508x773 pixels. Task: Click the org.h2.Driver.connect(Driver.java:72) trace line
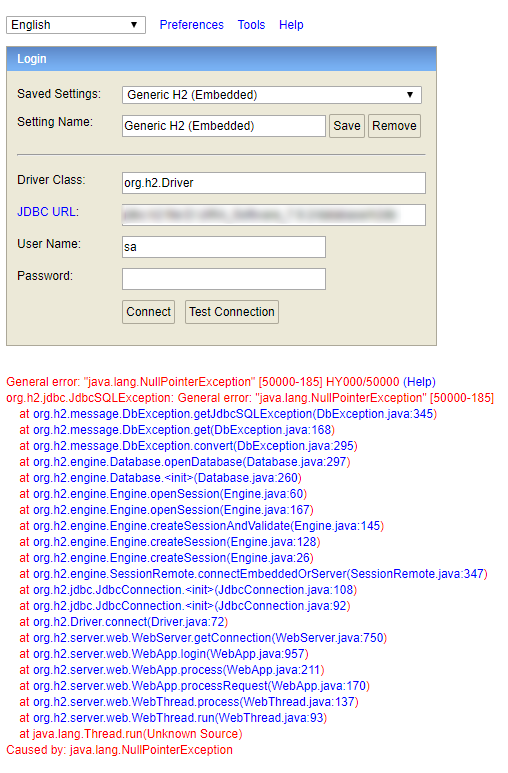(123, 622)
